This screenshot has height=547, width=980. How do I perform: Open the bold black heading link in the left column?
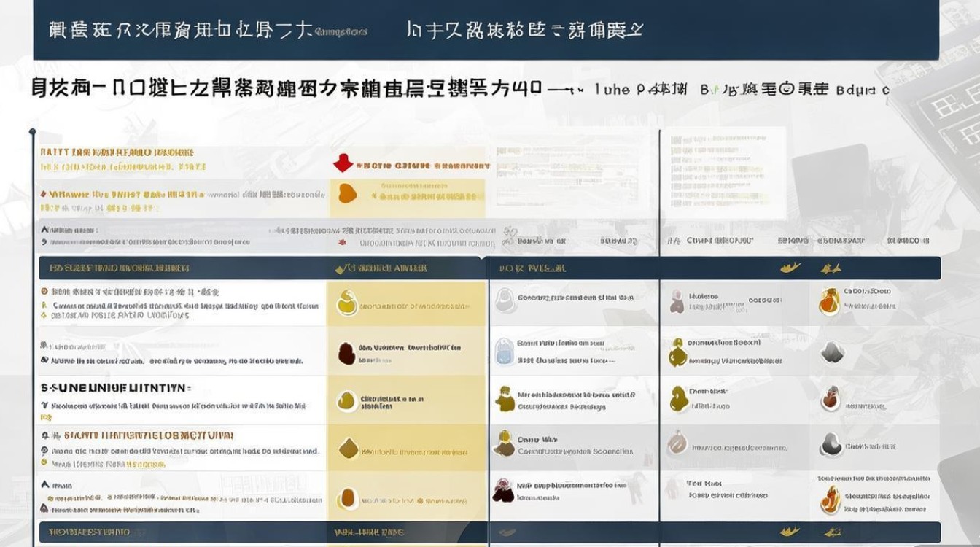(116, 388)
